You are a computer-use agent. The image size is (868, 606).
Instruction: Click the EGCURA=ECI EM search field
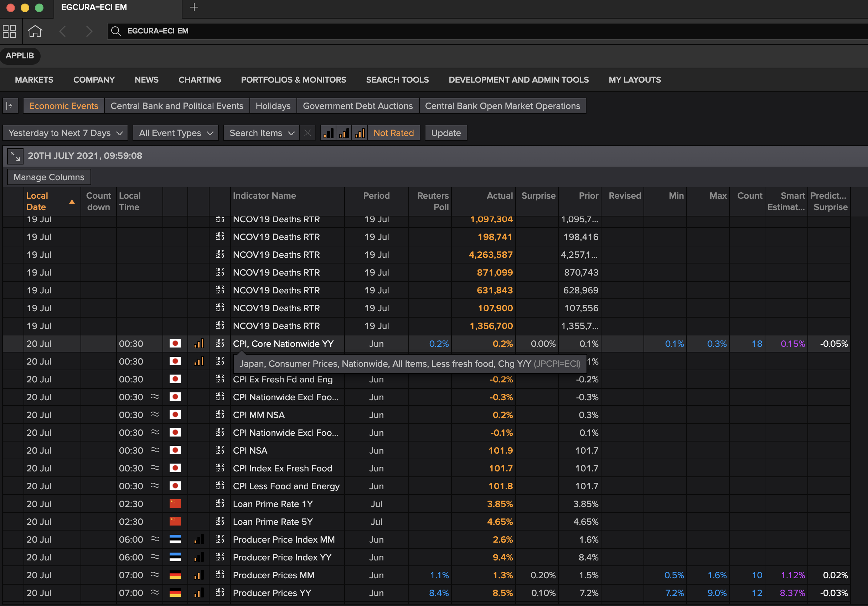(488, 31)
